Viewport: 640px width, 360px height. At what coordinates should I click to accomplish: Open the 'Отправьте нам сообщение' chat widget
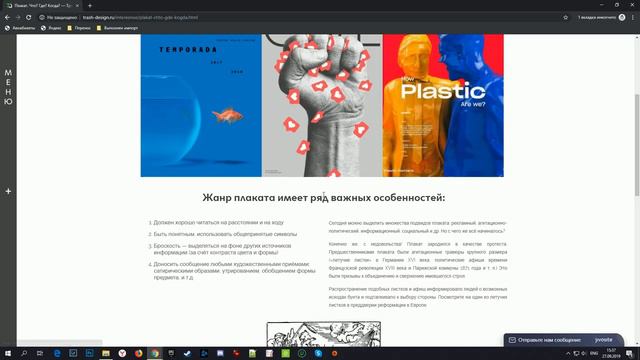coord(563,340)
